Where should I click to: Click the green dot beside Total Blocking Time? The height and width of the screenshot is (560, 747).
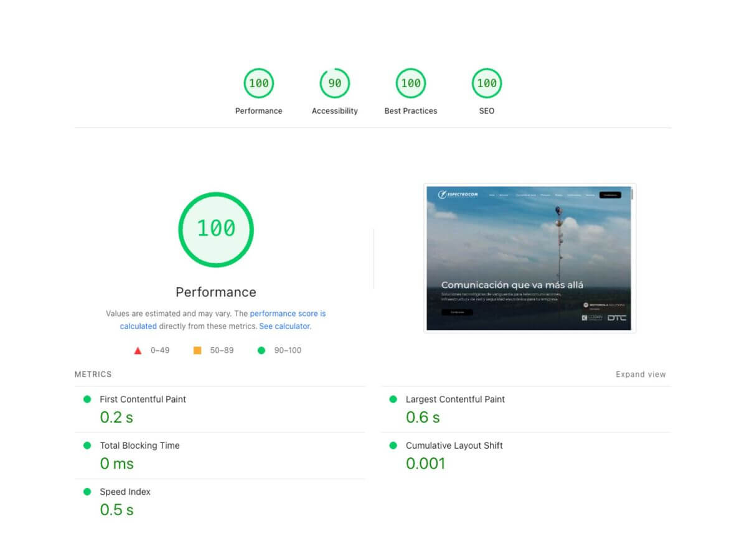[x=87, y=446]
